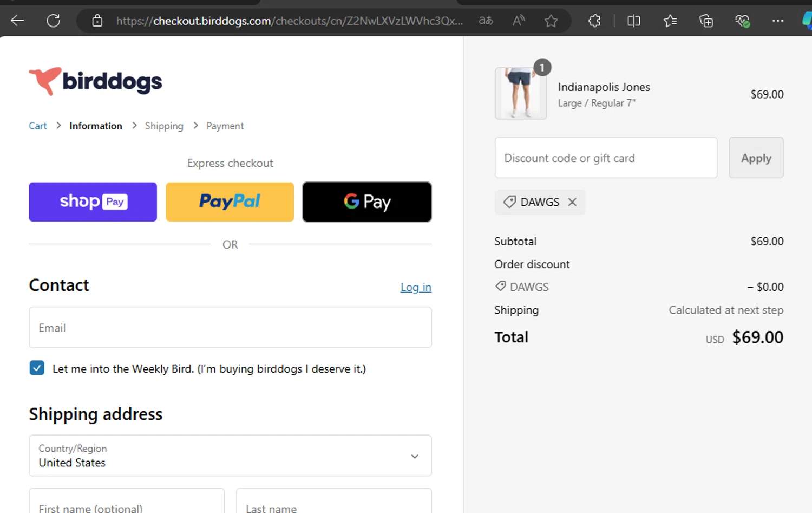The image size is (812, 513).
Task: Uncheck the Weekly Bird newsletter checkbox
Action: tap(37, 368)
